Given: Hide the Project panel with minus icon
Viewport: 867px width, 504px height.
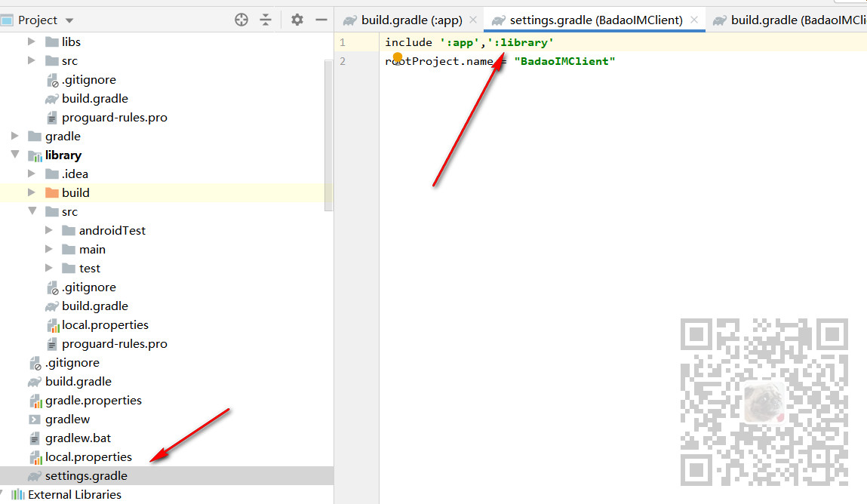Looking at the screenshot, I should [321, 20].
